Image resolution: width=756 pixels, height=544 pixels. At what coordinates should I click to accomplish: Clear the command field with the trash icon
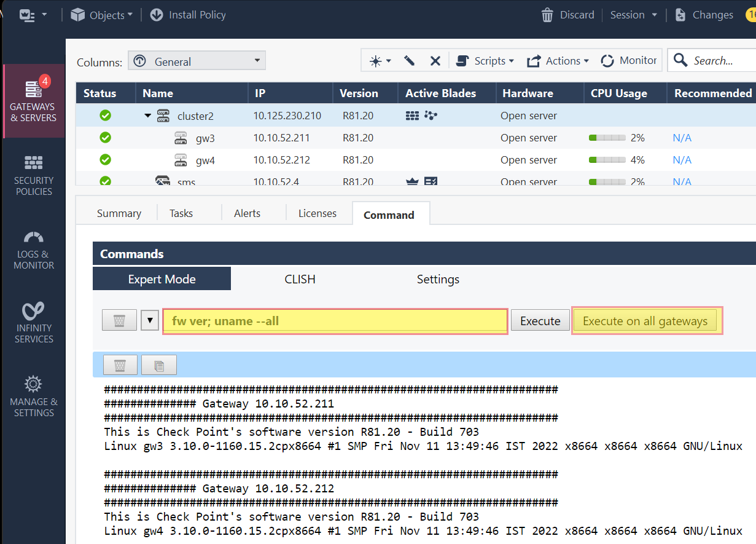[119, 321]
